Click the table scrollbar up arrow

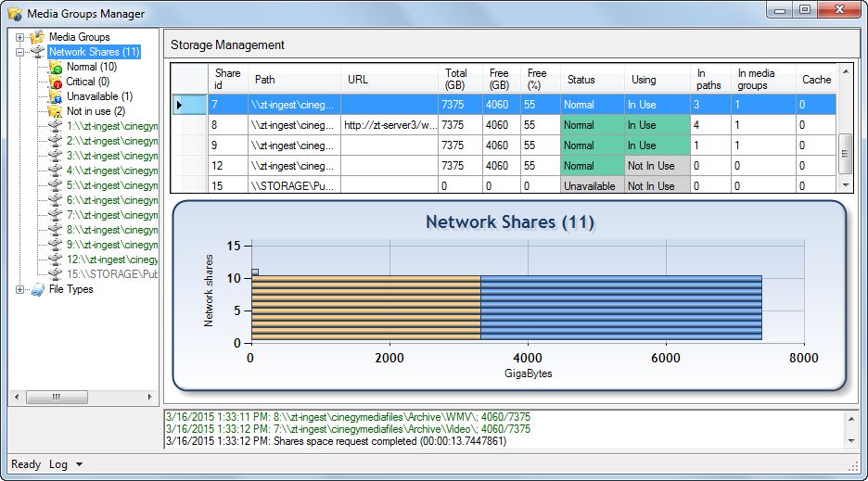[x=846, y=72]
